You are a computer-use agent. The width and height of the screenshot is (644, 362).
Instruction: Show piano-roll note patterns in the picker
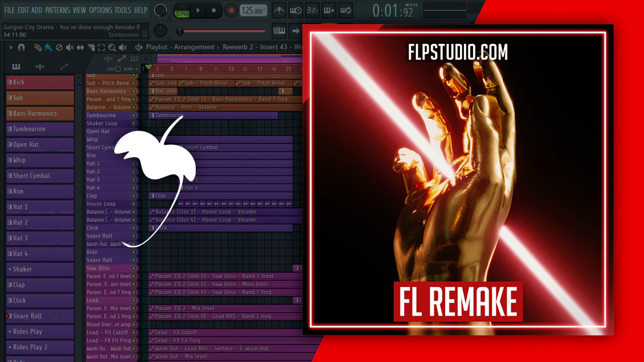16,67
